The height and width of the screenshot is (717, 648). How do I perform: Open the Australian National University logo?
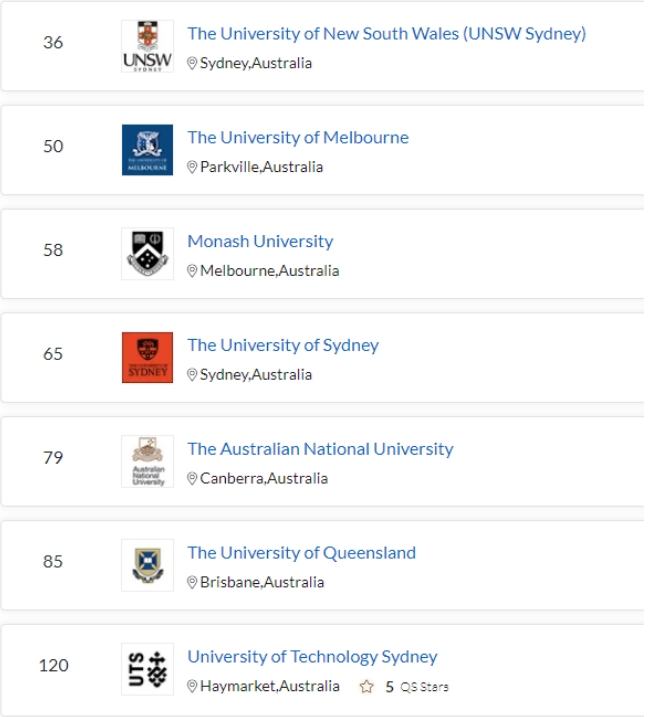click(147, 461)
